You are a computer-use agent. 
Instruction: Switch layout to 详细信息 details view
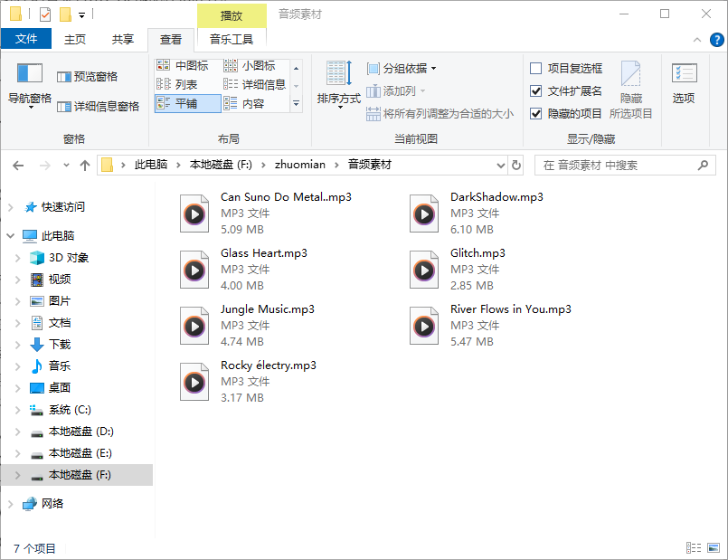254,84
